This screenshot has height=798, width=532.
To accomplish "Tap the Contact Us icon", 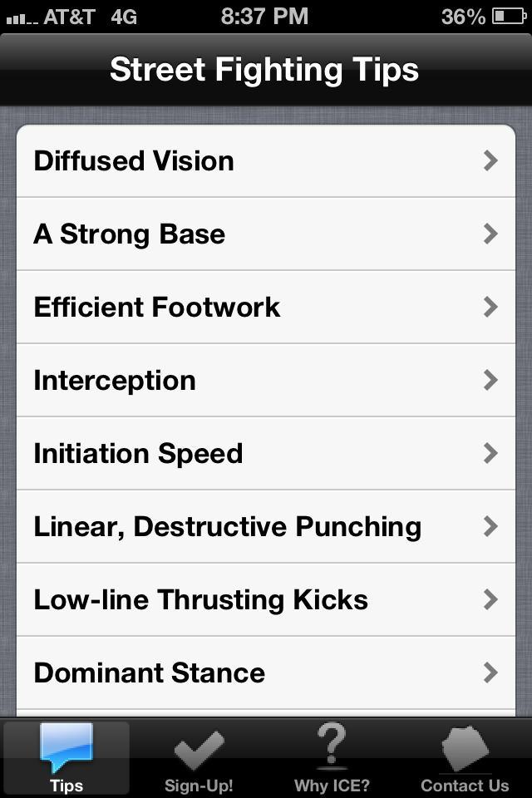I will (465, 748).
